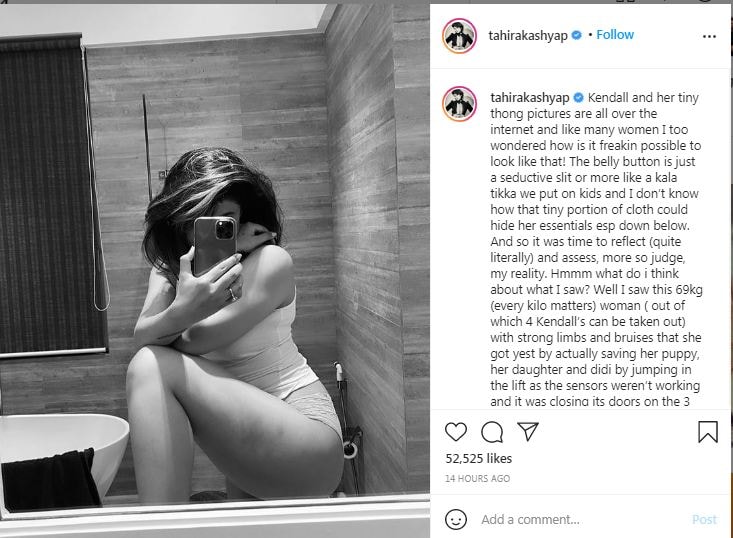Click the 14 HOURS AGO timestamp
This screenshot has height=538, width=733.
click(x=477, y=479)
